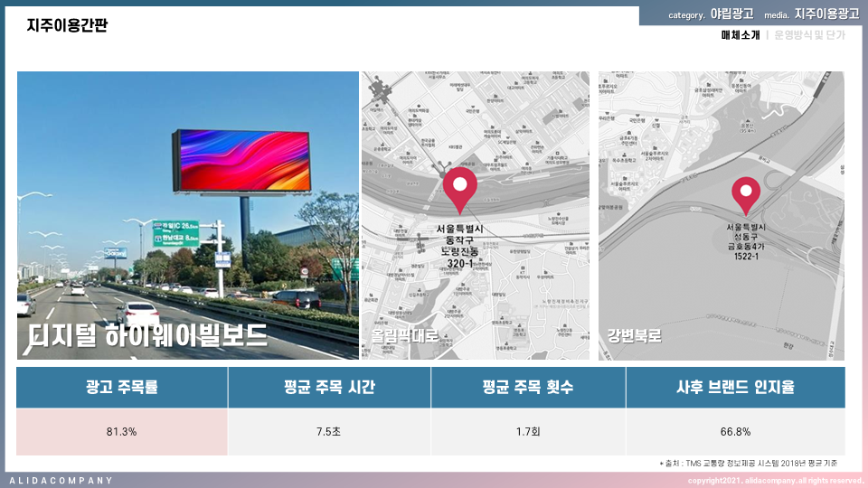
Task: Click the pink 81.3% value cell
Action: 121,432
